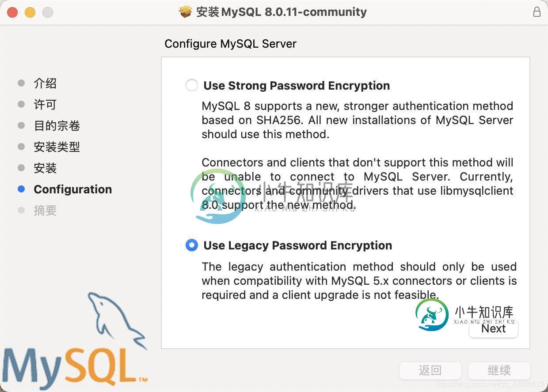Go to the 许可 step in sidebar
548x392 pixels.
point(45,105)
